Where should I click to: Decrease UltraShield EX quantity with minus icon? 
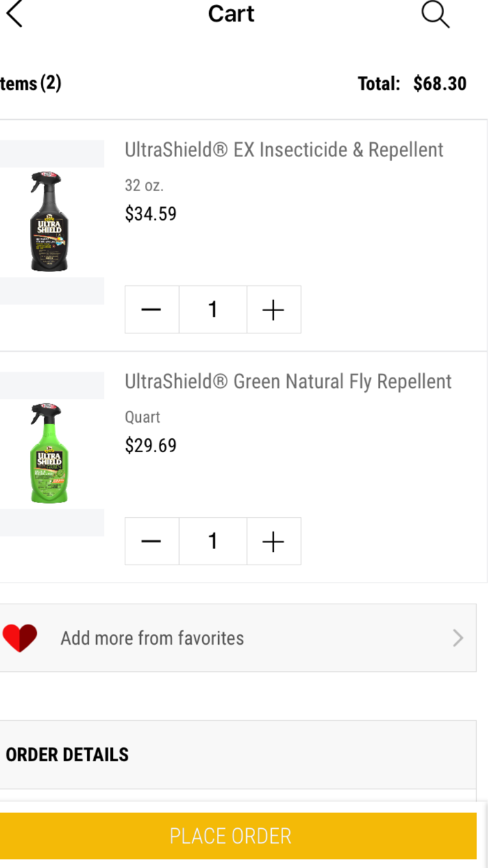click(x=152, y=309)
